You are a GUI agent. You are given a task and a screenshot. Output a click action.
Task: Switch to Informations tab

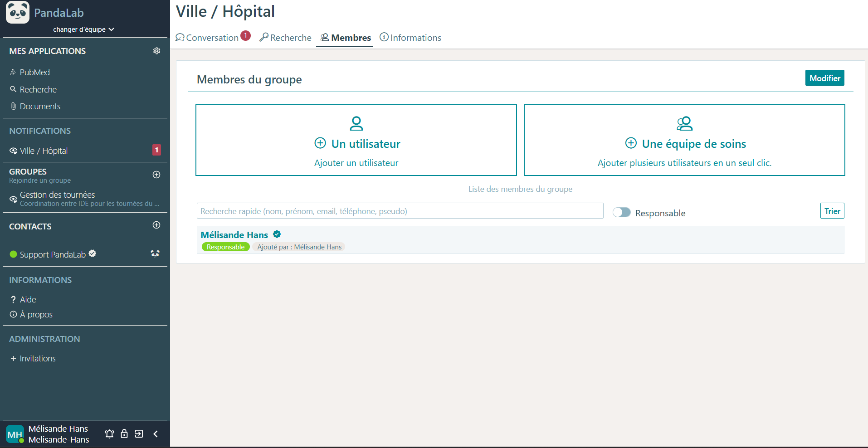[410, 38]
